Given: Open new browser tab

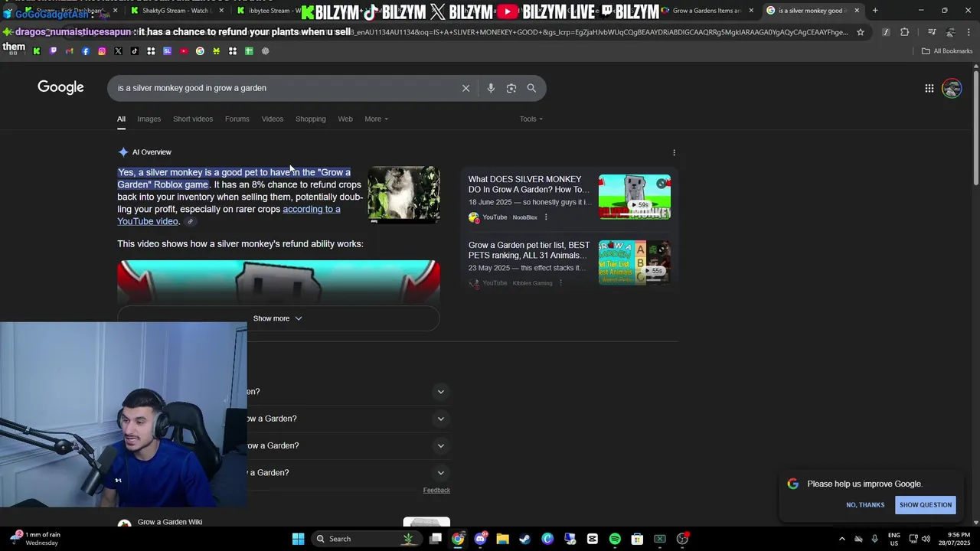Looking at the screenshot, I should pos(875,11).
